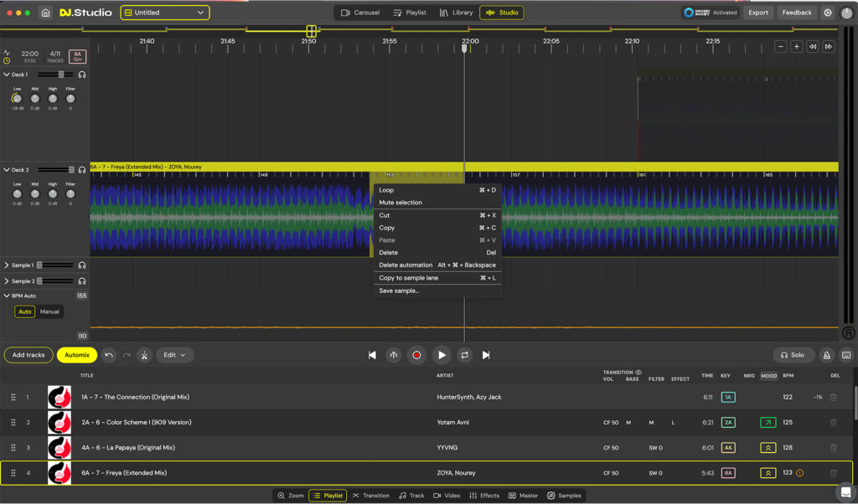Screen dimensions: 858x504
Task: Select the scissors split tool
Action: point(144,355)
